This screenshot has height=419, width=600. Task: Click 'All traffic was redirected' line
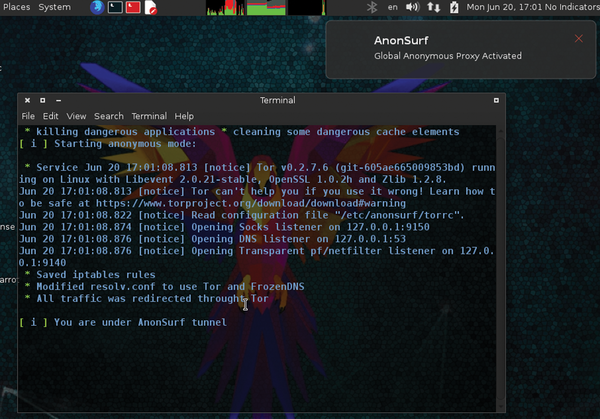pyautogui.click(x=147, y=298)
